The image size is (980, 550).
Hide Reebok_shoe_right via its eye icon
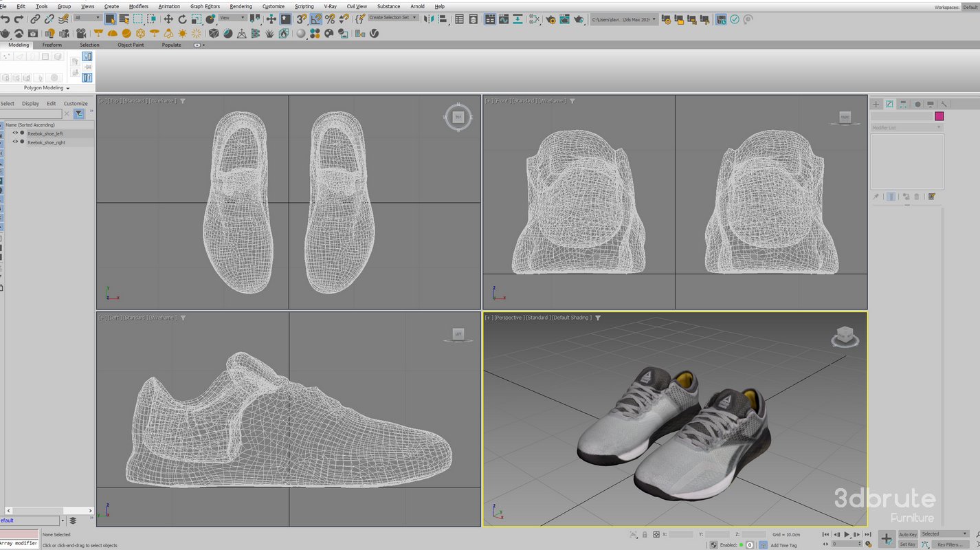(x=15, y=142)
